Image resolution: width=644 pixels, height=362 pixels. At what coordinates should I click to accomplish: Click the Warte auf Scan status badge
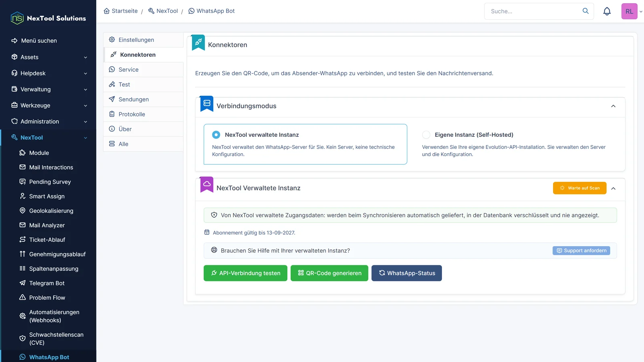tap(580, 188)
